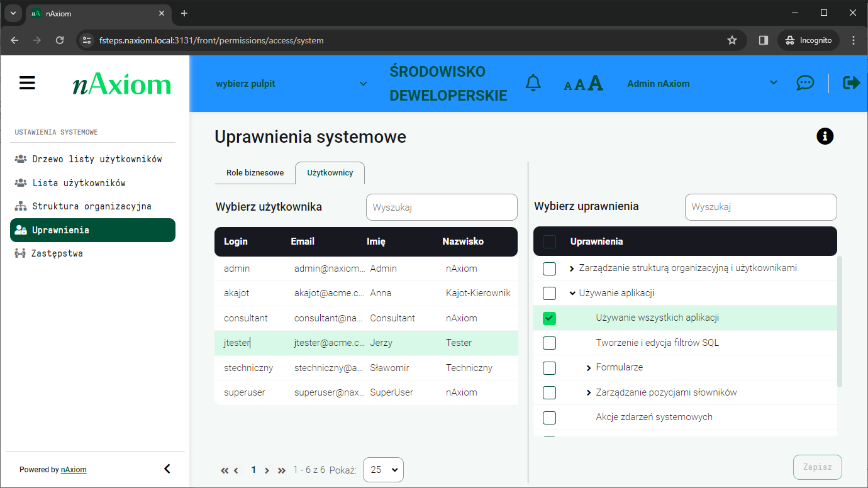
Task: Go to the last page of the user list
Action: tap(281, 470)
